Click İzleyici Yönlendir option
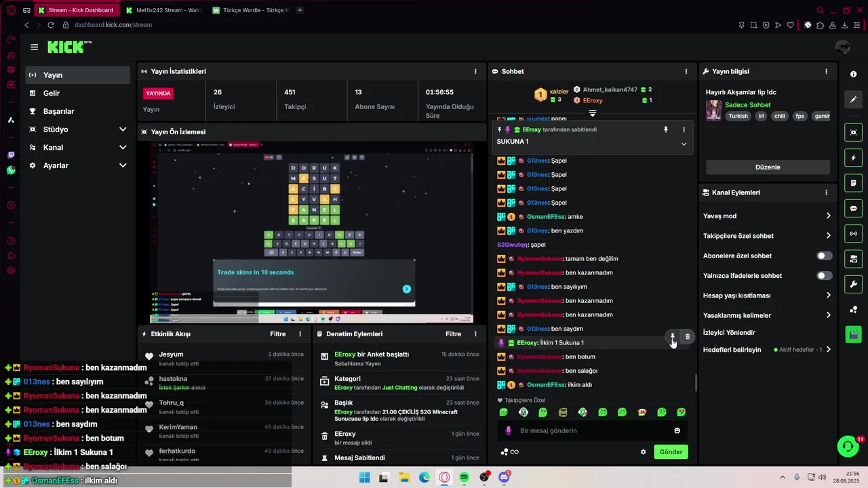 [x=729, y=333]
